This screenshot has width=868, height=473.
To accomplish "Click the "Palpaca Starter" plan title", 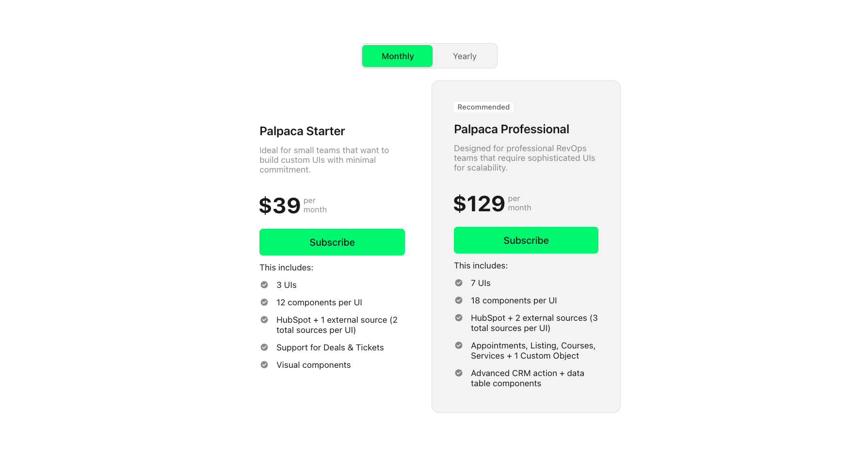I will click(x=302, y=131).
